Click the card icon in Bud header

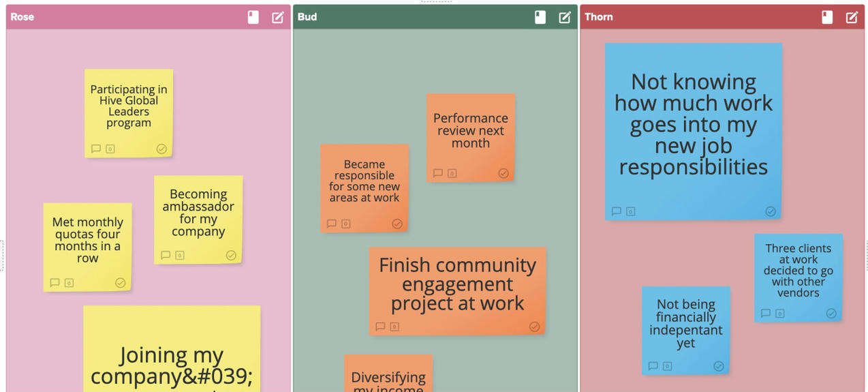pos(540,17)
